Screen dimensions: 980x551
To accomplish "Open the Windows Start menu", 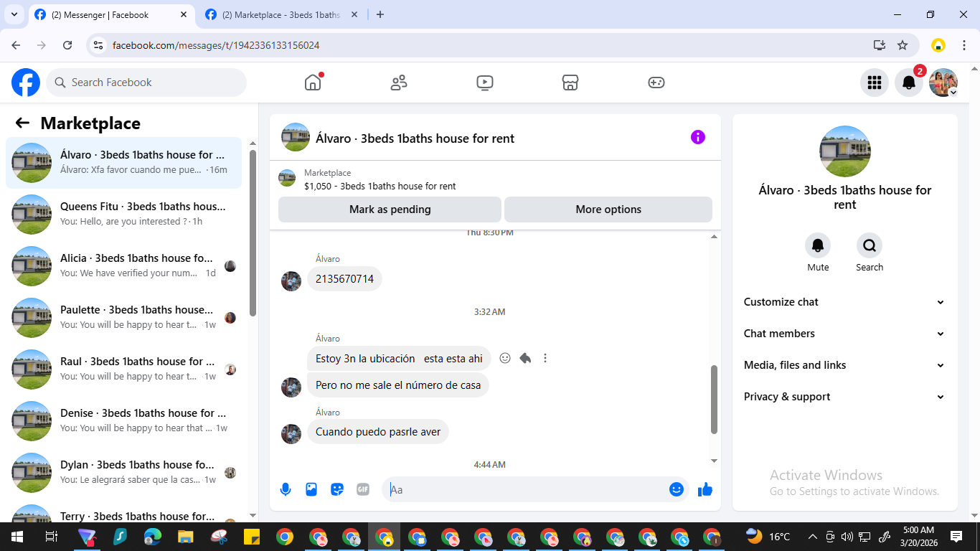I will point(17,537).
